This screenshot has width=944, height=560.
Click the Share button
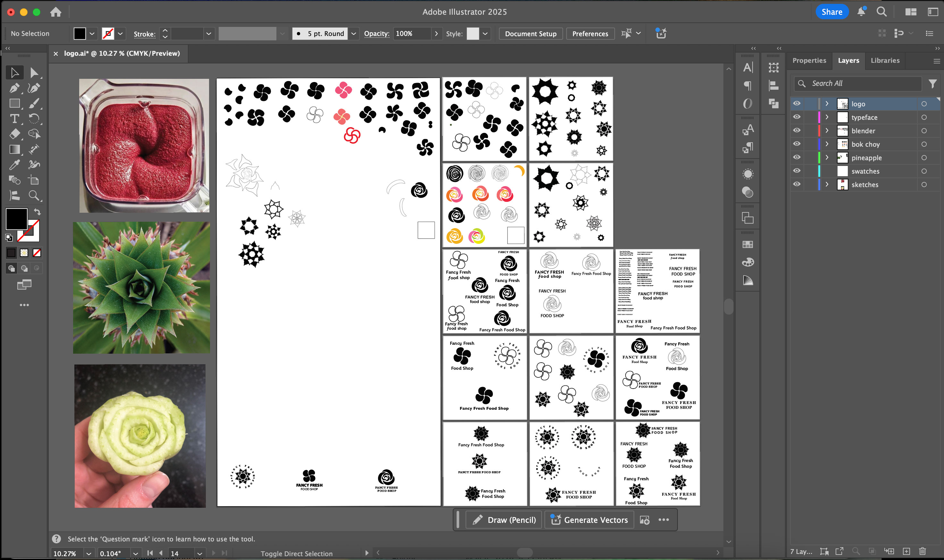pos(832,12)
